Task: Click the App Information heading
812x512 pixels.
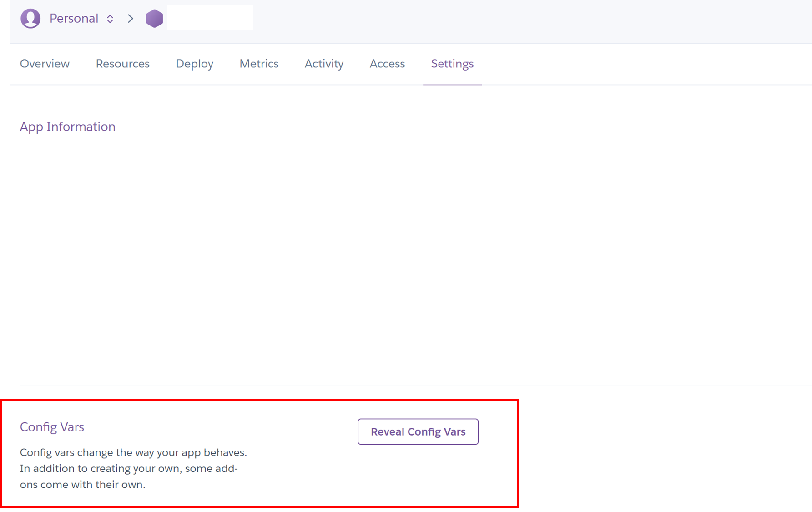Action: point(68,127)
